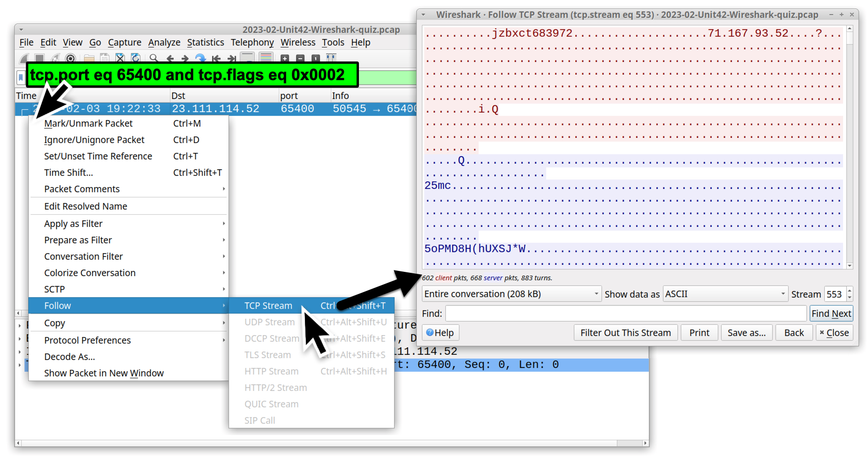Image resolution: width=868 pixels, height=458 pixels.
Task: Click the Find Next button
Action: pos(831,314)
